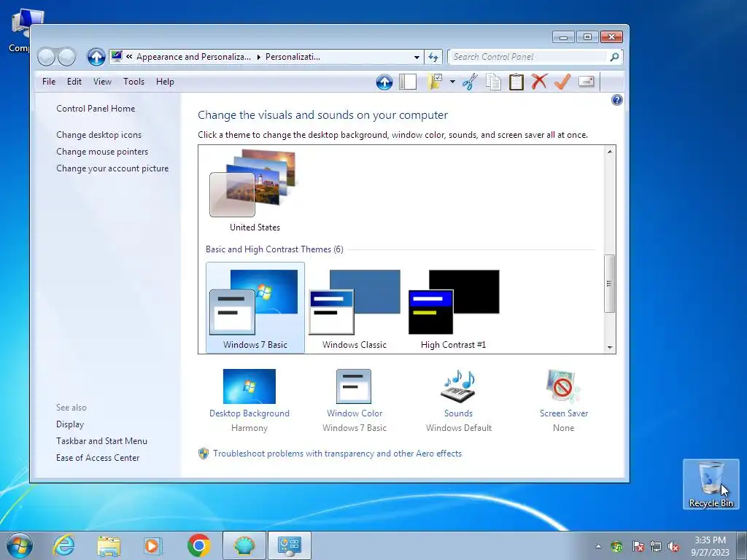Click the search magnifier icon

point(614,57)
